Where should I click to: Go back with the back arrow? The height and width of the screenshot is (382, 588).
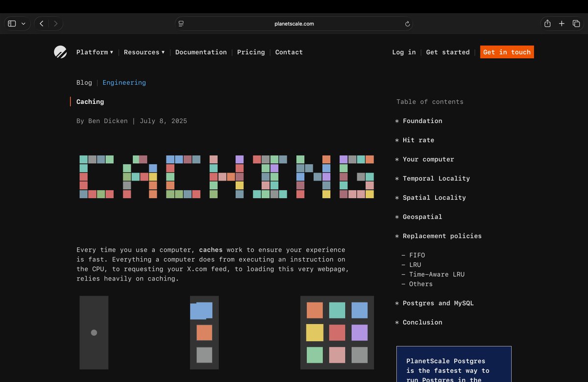point(42,24)
